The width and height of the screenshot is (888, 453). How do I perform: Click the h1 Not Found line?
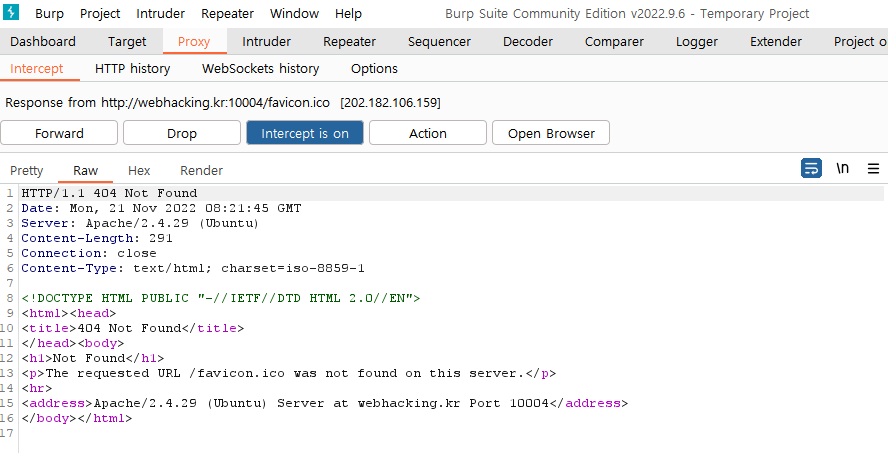[x=93, y=358]
